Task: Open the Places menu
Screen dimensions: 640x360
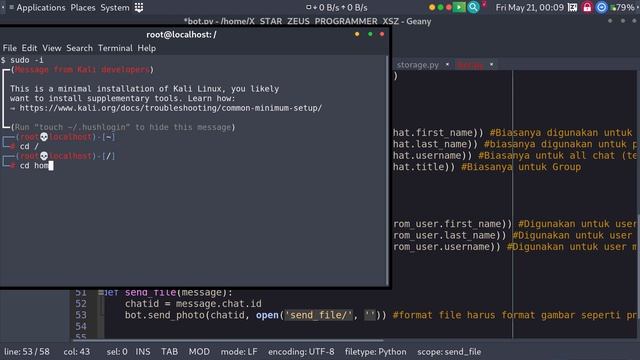Action: [83, 7]
